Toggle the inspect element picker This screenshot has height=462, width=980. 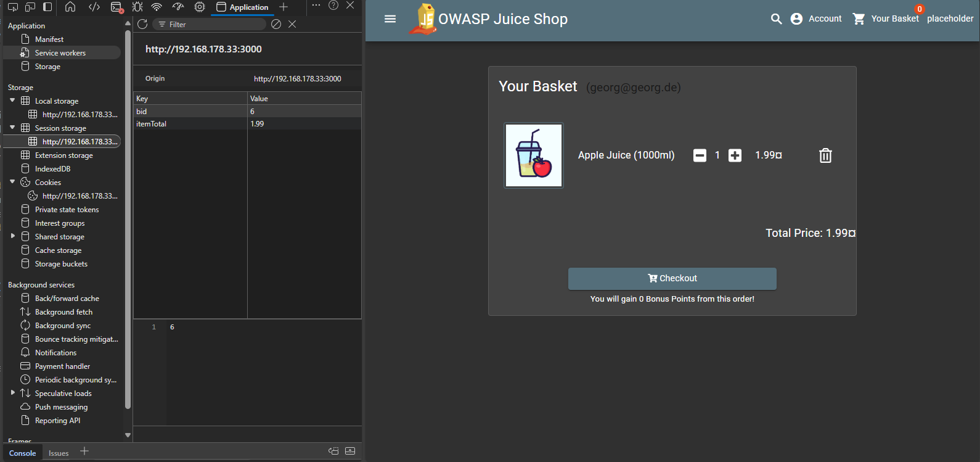point(12,7)
